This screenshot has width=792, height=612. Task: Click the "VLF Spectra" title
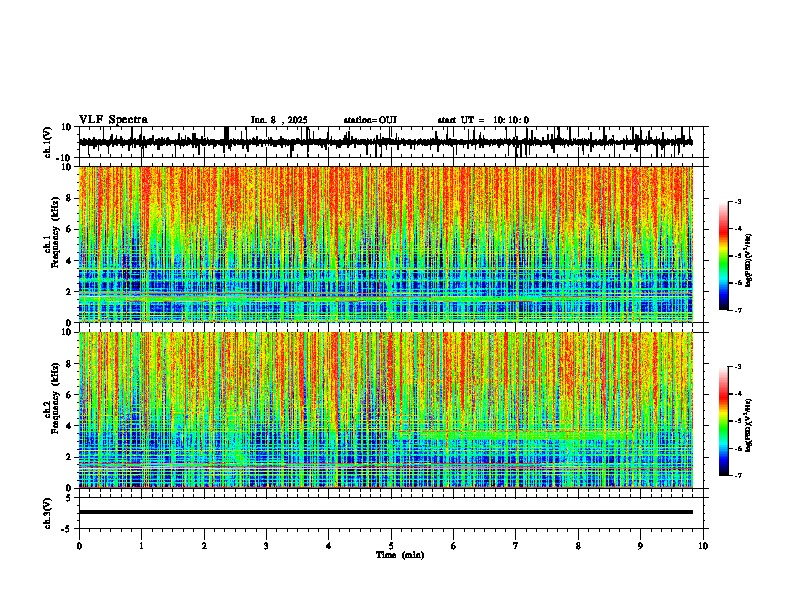(x=113, y=120)
